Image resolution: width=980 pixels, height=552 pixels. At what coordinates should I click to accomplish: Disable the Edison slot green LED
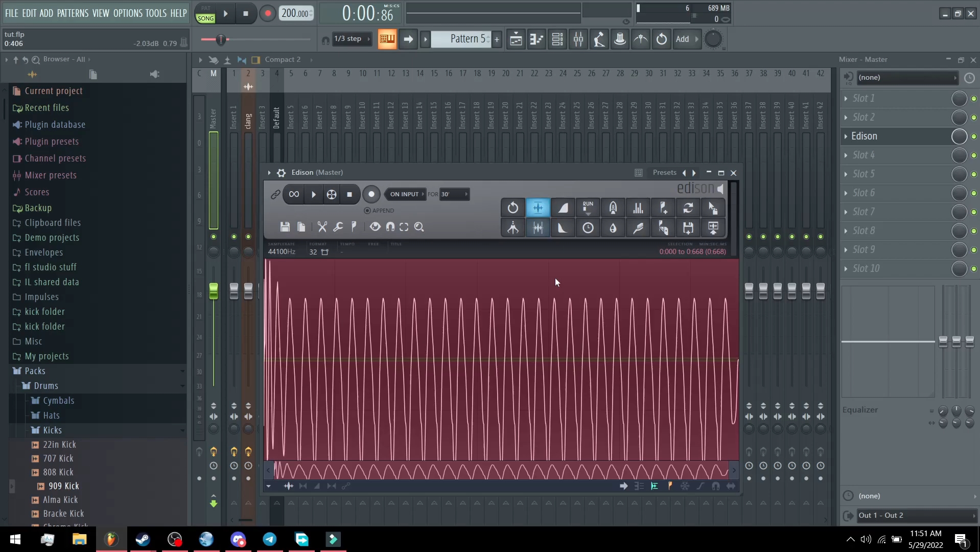pos(974,136)
